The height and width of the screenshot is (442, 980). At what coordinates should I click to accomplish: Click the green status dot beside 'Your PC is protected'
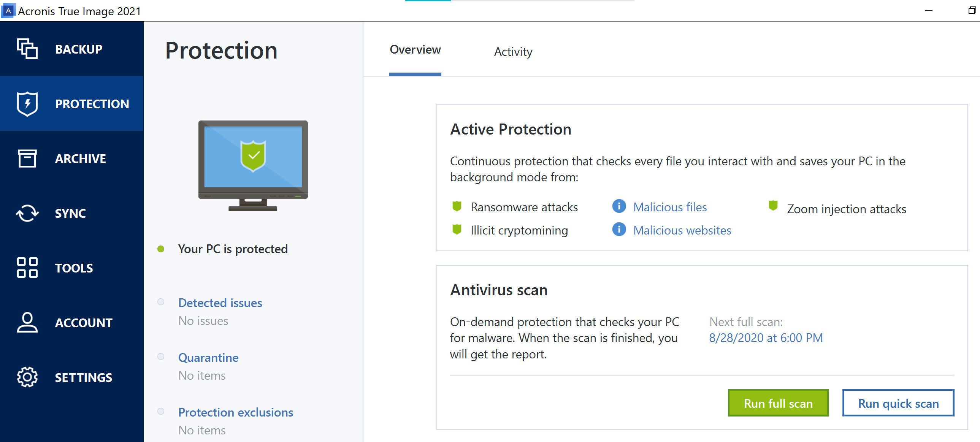point(161,249)
